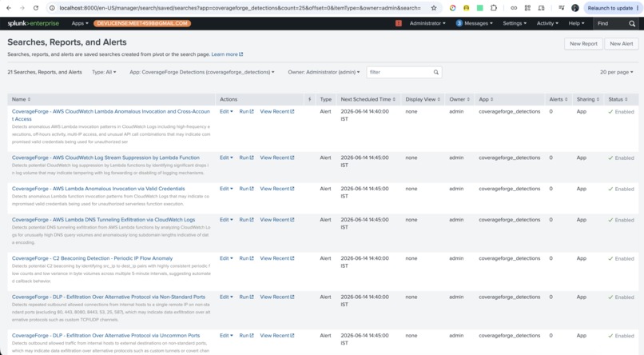Sort by Owner column header

[x=459, y=99]
